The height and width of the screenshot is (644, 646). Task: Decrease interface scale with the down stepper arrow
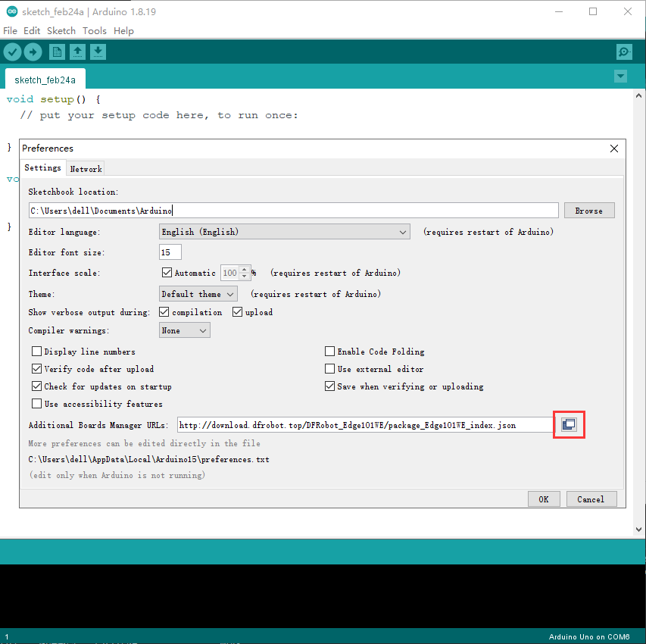coord(245,276)
